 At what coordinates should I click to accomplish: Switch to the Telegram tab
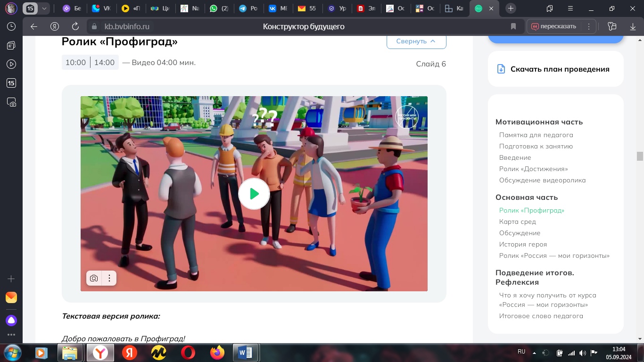click(248, 8)
